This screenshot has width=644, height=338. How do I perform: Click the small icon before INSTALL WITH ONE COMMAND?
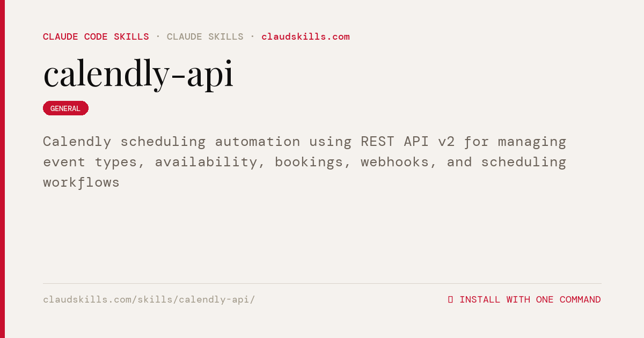(x=450, y=299)
